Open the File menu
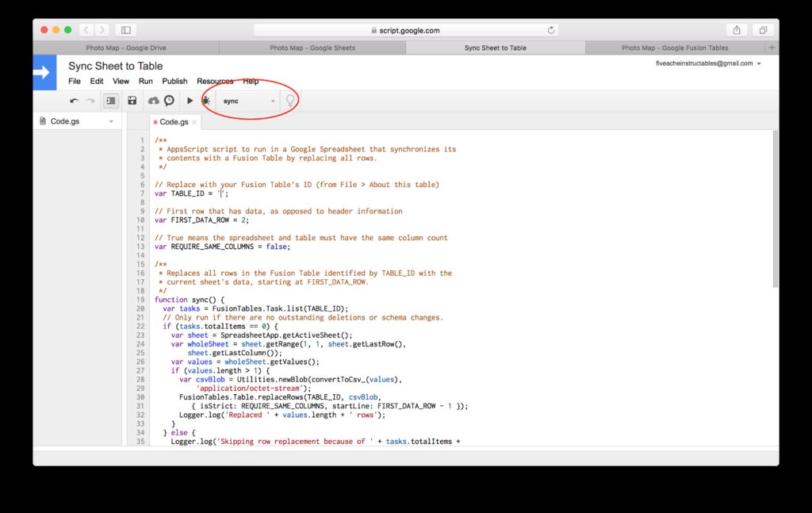The image size is (812, 513). coord(75,82)
